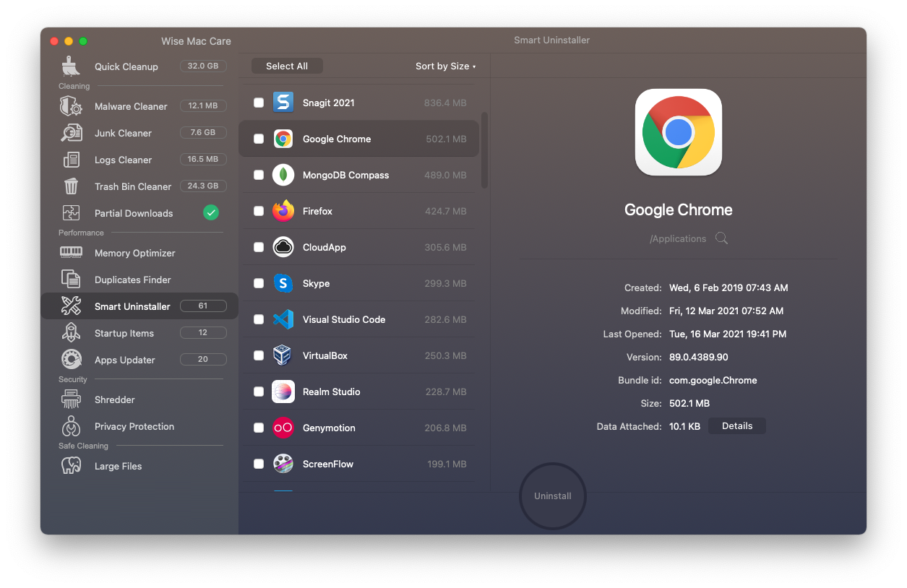Screen dimensions: 907x588
Task: Click the /Applications path link
Action: [x=678, y=239]
